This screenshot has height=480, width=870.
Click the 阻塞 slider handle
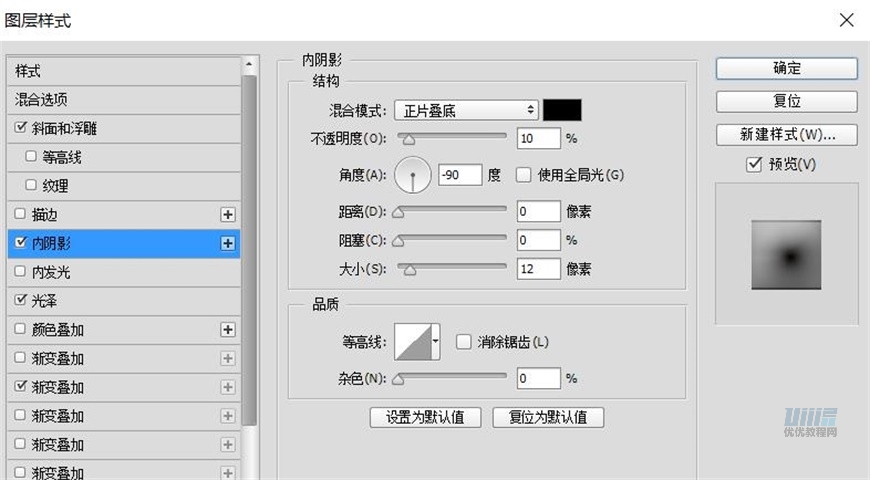[398, 241]
